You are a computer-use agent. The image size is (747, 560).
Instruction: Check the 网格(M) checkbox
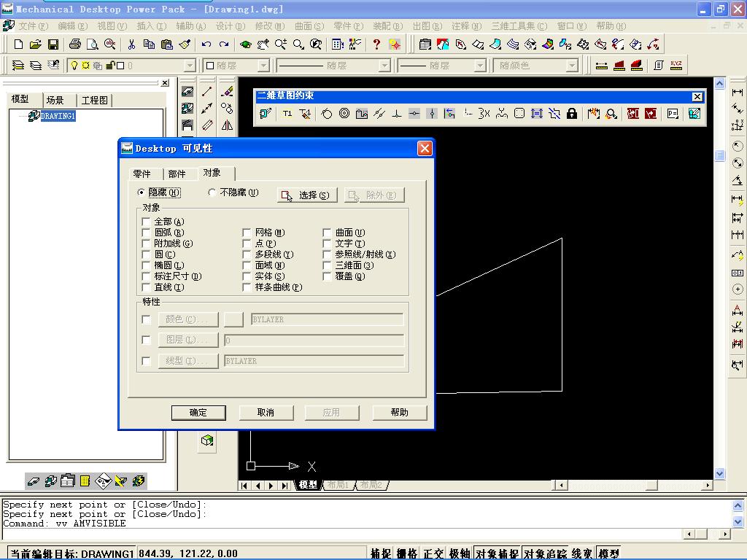(x=247, y=233)
